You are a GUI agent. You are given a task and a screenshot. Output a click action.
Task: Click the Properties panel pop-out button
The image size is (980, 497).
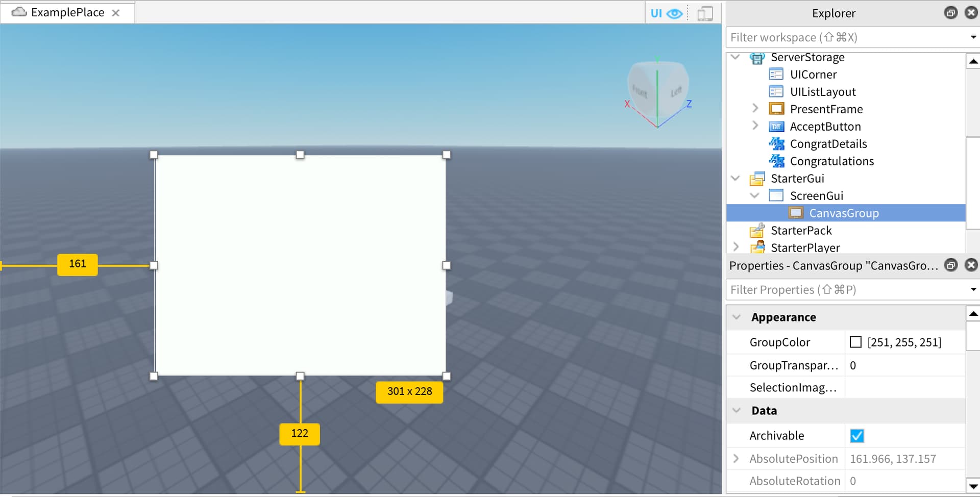pyautogui.click(x=950, y=265)
